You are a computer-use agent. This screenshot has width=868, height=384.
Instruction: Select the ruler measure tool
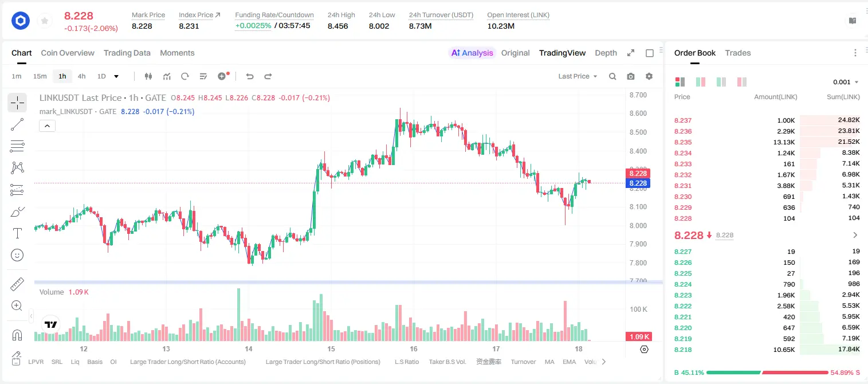[17, 284]
